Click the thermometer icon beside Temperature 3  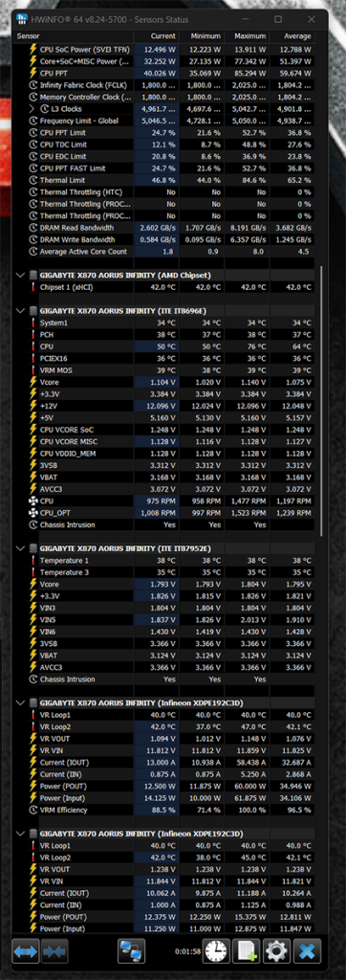tap(33, 572)
